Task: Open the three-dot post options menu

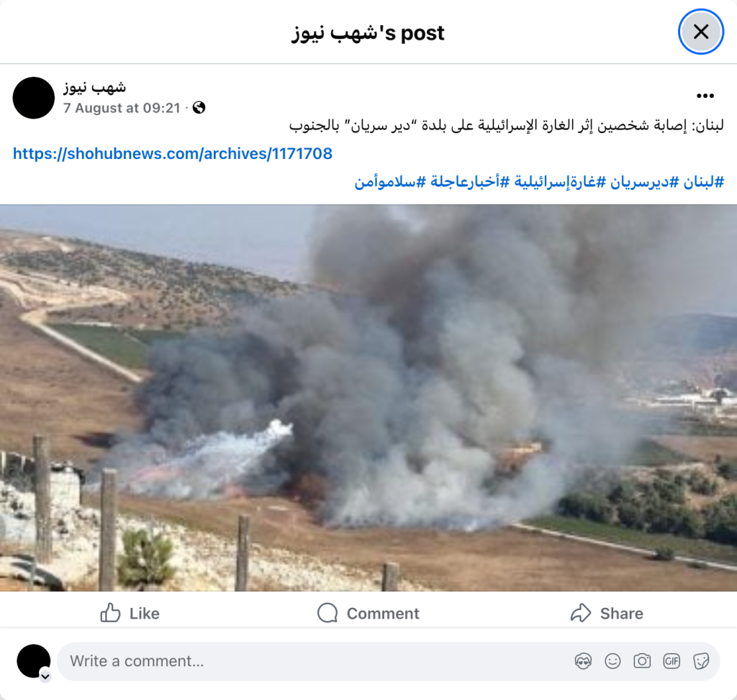Action: click(705, 96)
